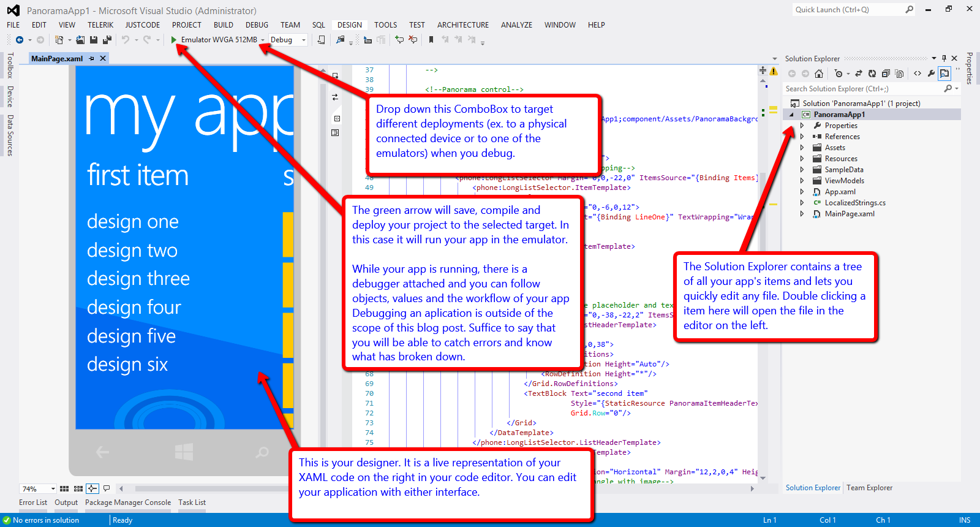Select MainPage.xaml in Solution Explorer

[x=850, y=214]
